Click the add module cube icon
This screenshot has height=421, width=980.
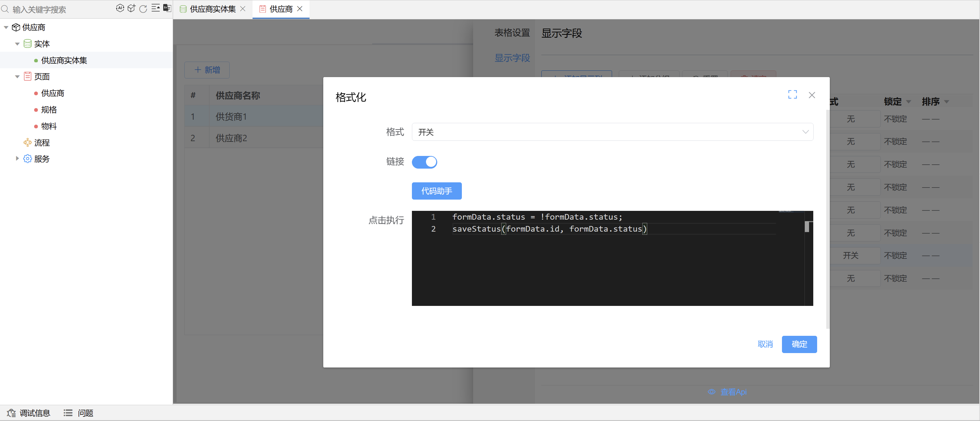(131, 8)
